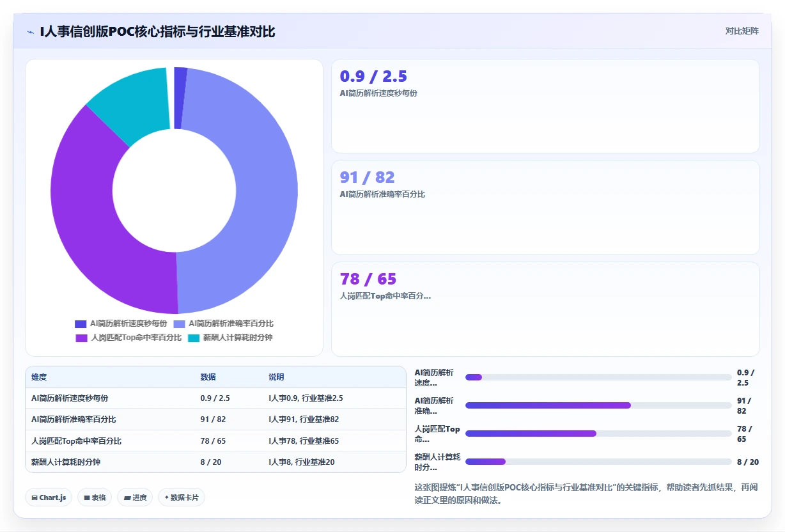This screenshot has height=532, width=785.
Task: Open the 78 / 65 data card
Action: coord(545,309)
